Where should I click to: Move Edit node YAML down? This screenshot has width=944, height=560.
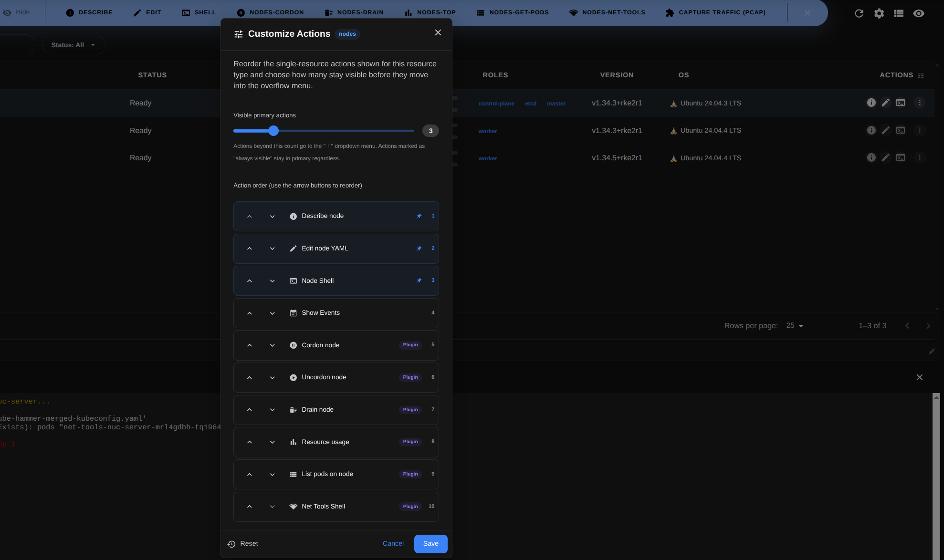(272, 249)
